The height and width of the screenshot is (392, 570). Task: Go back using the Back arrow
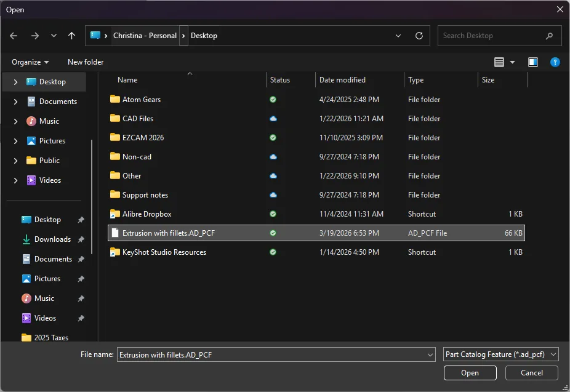click(14, 36)
